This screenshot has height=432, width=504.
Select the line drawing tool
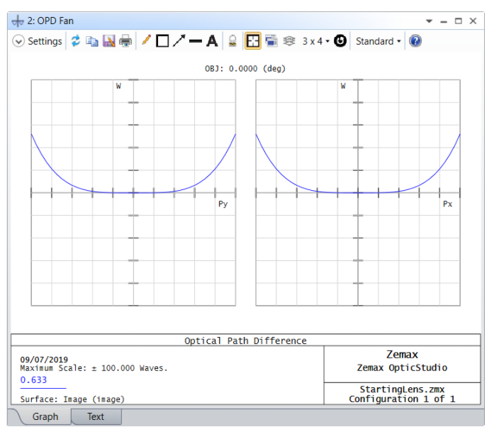[196, 41]
